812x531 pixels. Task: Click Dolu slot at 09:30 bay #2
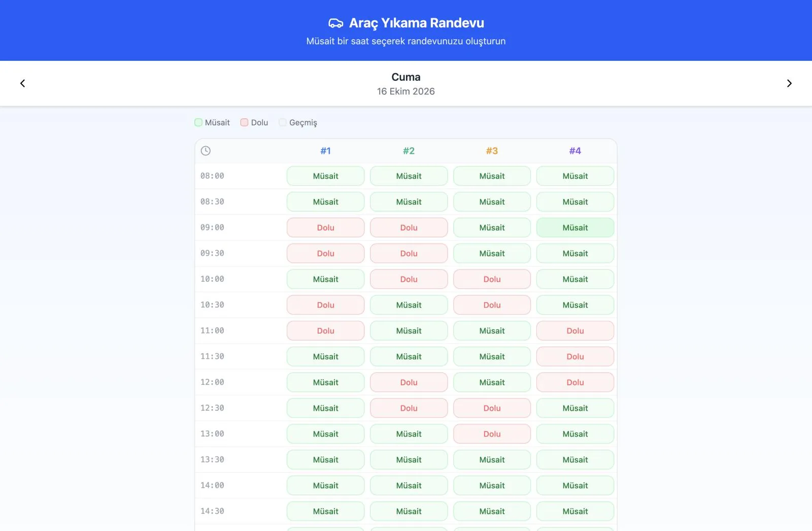pyautogui.click(x=409, y=253)
